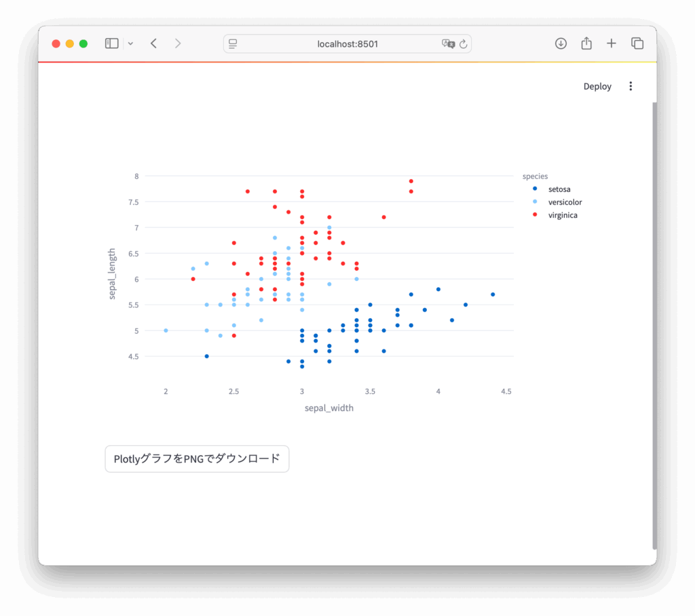The image size is (695, 616).
Task: Click the page's vertical scrollbar
Action: point(654,326)
